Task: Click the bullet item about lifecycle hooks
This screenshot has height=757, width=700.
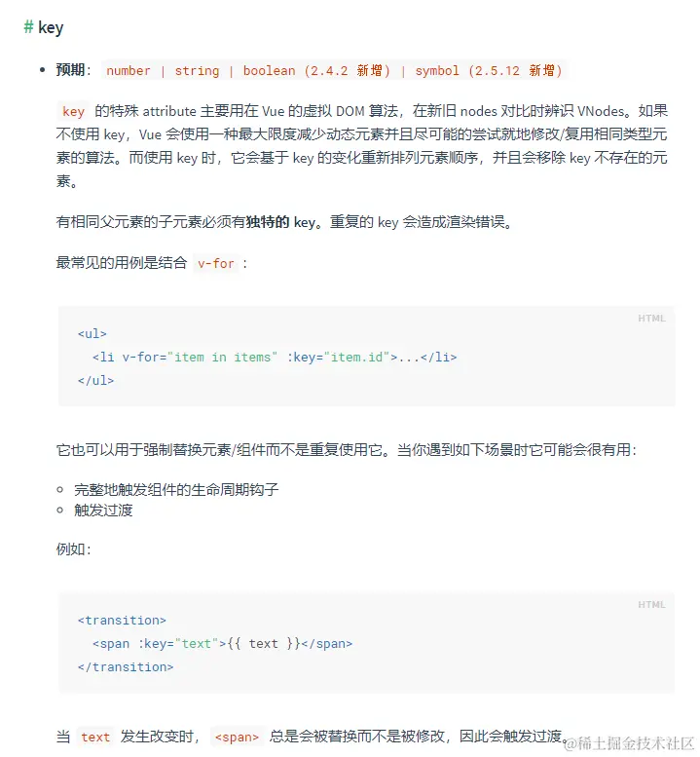Action: tap(176, 490)
